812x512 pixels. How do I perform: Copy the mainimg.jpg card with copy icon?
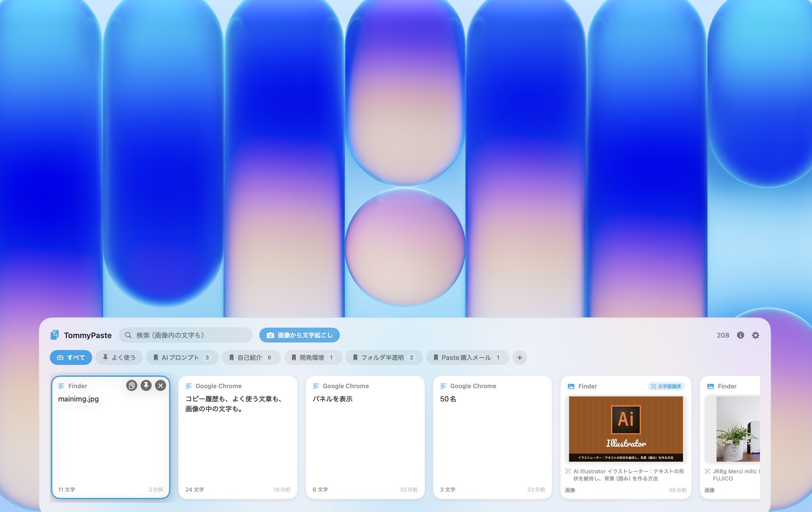[132, 385]
